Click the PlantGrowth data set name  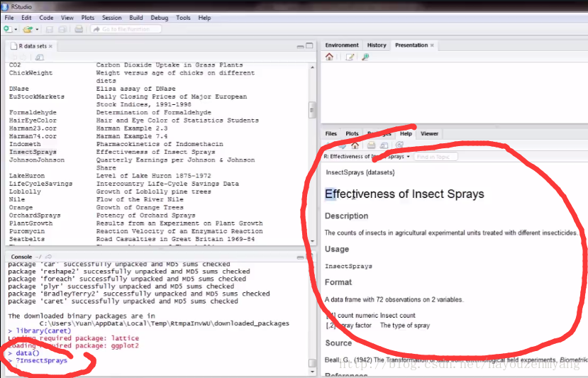pyautogui.click(x=30, y=223)
